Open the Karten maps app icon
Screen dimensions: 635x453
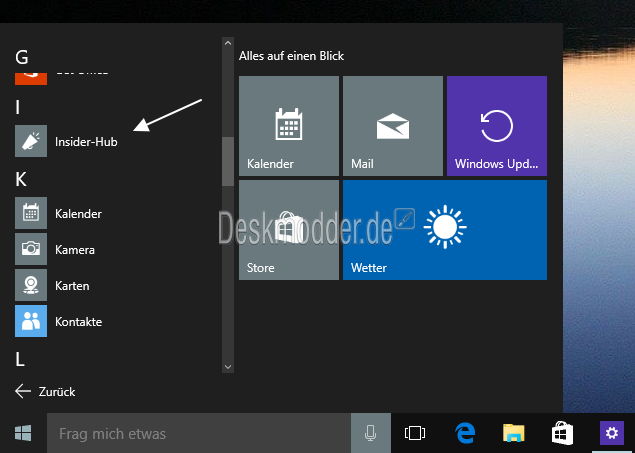coord(31,285)
